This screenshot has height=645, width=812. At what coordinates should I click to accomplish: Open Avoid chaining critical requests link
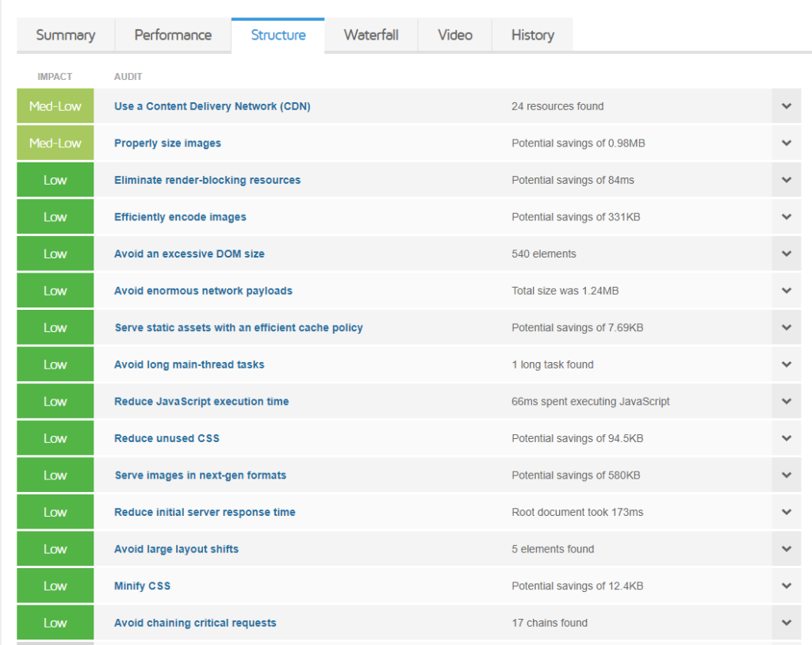pos(195,623)
